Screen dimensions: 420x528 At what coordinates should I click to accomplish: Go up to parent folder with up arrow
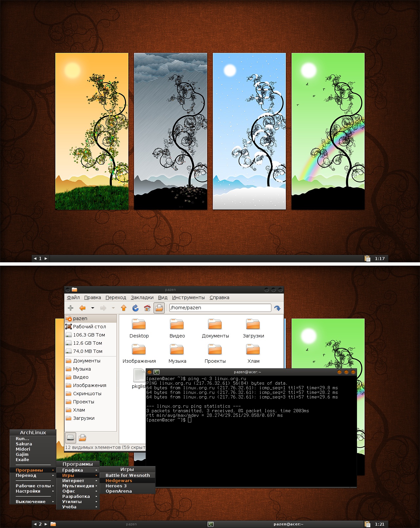124,308
